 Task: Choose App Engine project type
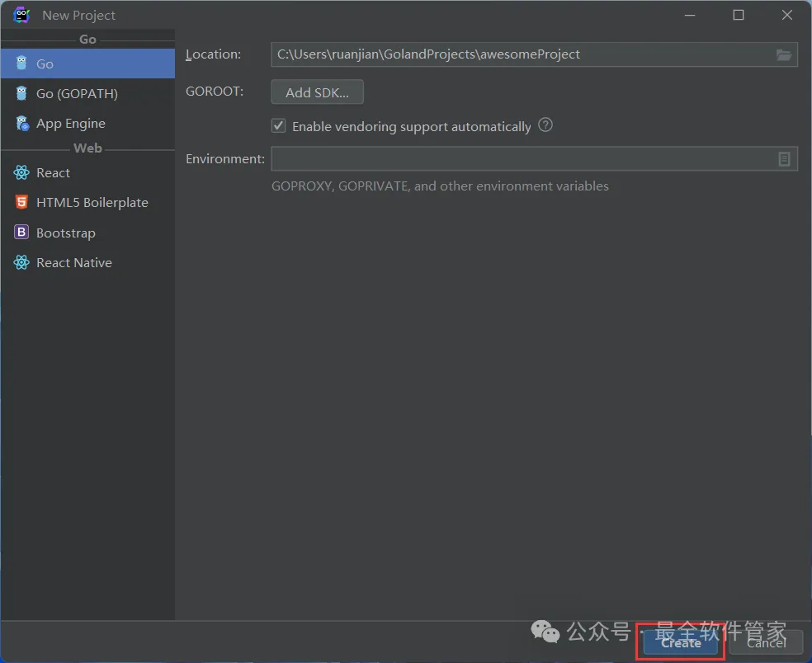[87, 123]
